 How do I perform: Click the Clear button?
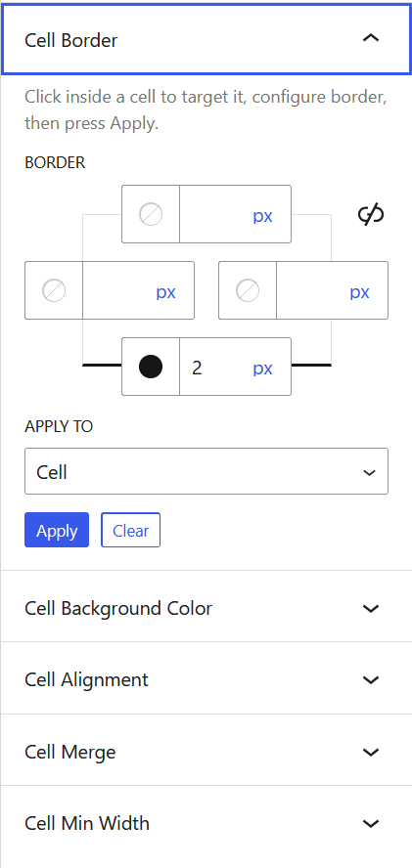click(x=131, y=531)
